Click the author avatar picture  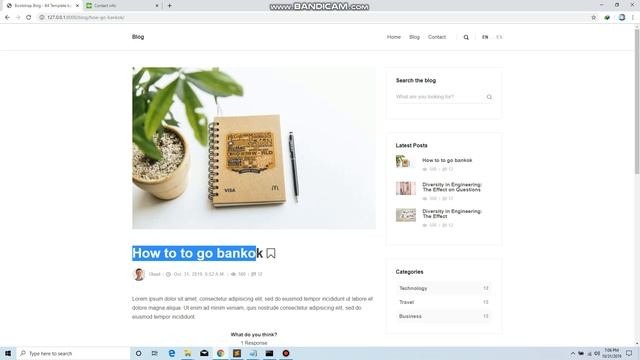tap(139, 274)
